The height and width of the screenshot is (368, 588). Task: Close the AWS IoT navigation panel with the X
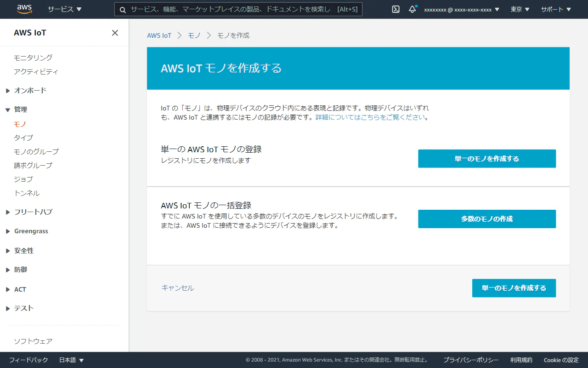(114, 32)
